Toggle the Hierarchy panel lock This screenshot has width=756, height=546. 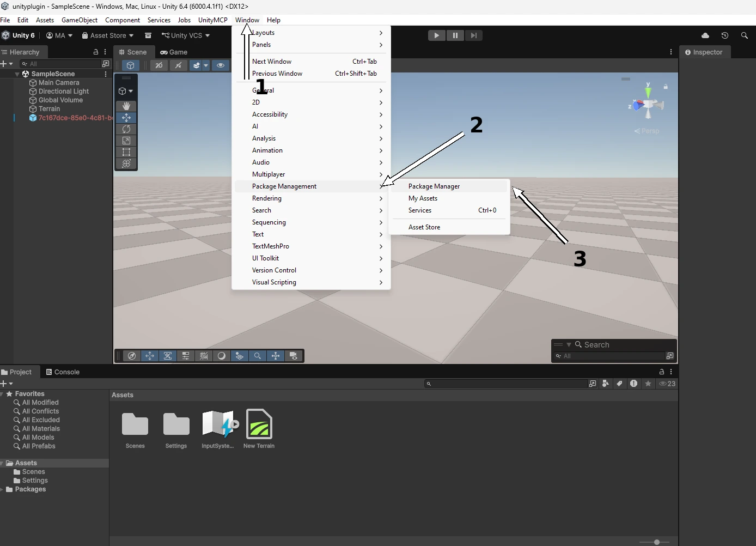pyautogui.click(x=96, y=52)
